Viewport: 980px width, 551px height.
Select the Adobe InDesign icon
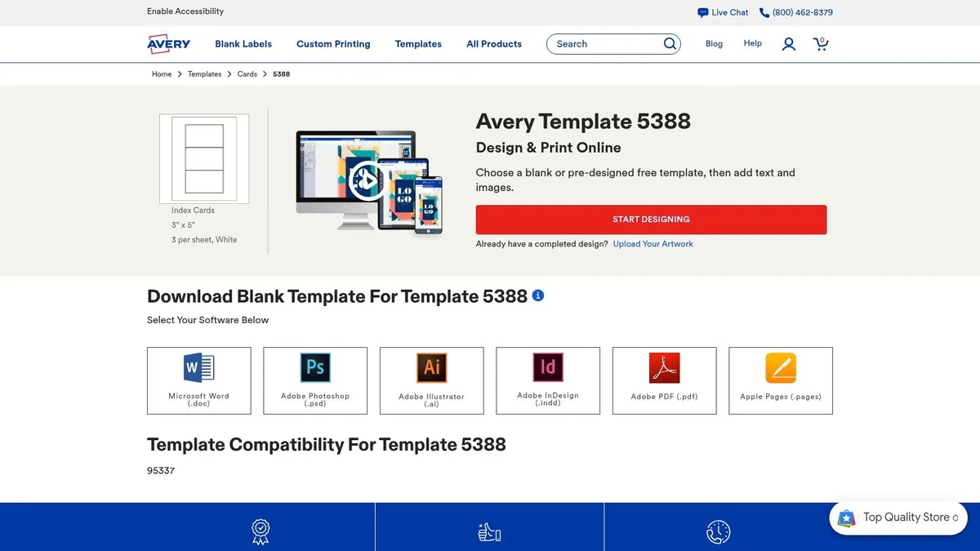click(x=548, y=367)
